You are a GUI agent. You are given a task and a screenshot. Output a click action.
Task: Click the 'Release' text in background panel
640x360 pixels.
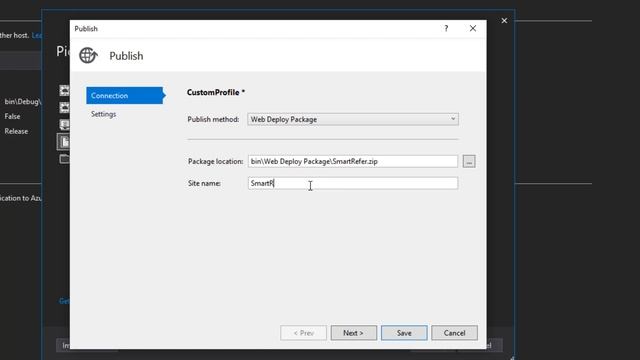pyautogui.click(x=16, y=131)
